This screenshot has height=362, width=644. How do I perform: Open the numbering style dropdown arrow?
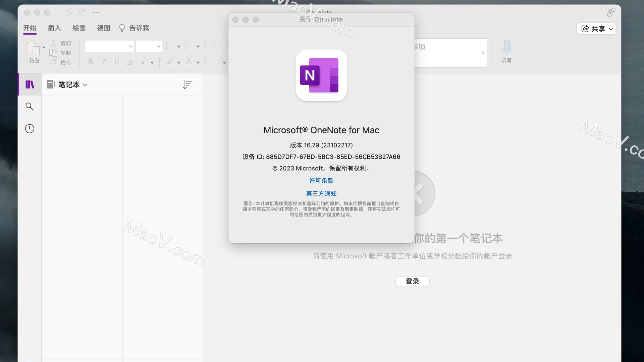(x=198, y=46)
